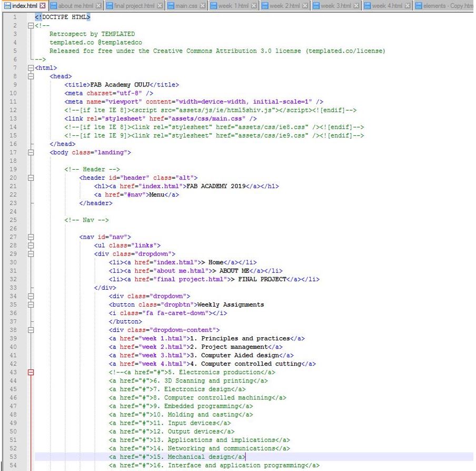Click line number 53 in the margin
This screenshot has height=471, width=476.
tap(13, 457)
